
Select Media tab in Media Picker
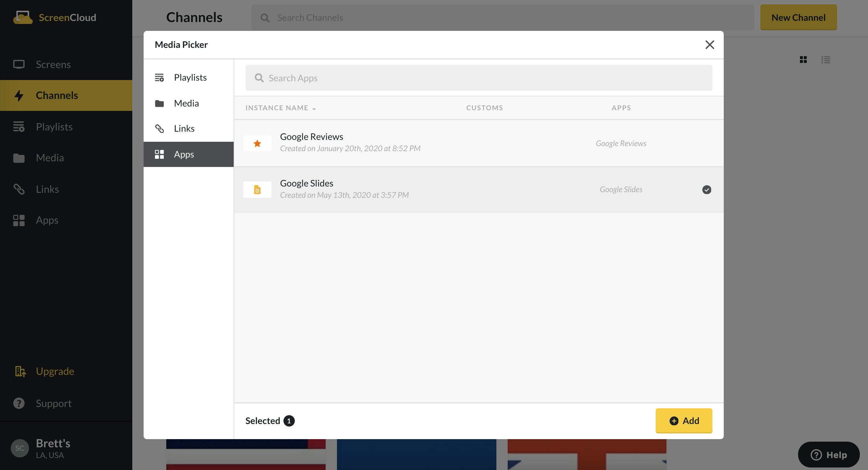(189, 103)
